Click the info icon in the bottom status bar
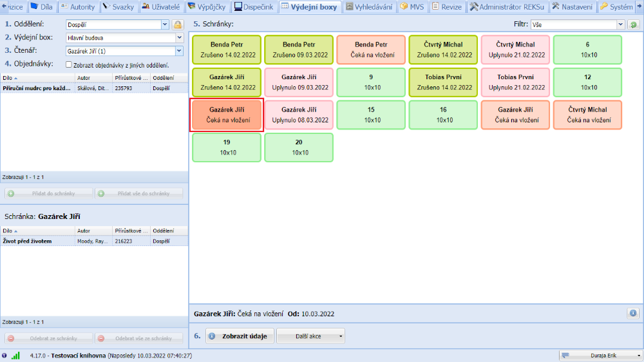This screenshot has width=644, height=362. [5, 356]
